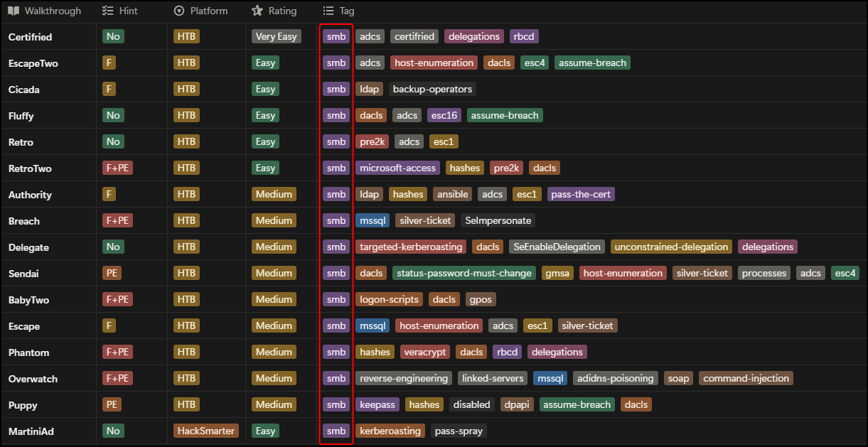Screen dimensions: 868x447
Task: Click the keepass tag in Puppy row
Action: coord(377,404)
